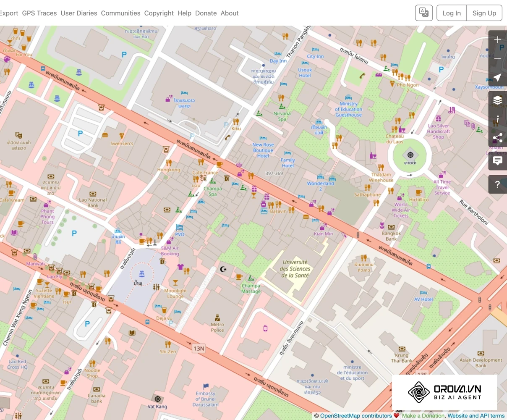This screenshot has width=507, height=420.
Task: Open GPS Traces menu item
Action: coord(39,13)
